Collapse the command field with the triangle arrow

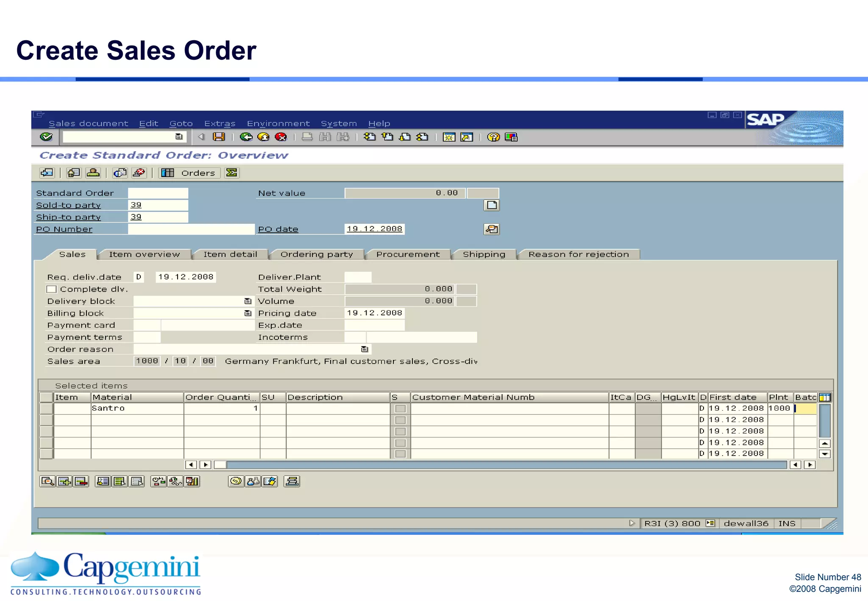point(201,137)
